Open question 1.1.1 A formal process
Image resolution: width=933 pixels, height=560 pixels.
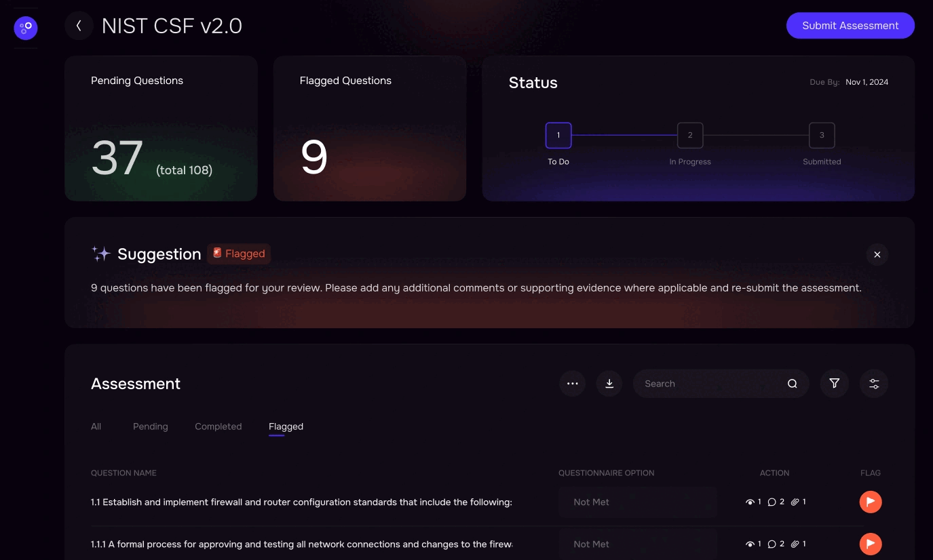[301, 544]
